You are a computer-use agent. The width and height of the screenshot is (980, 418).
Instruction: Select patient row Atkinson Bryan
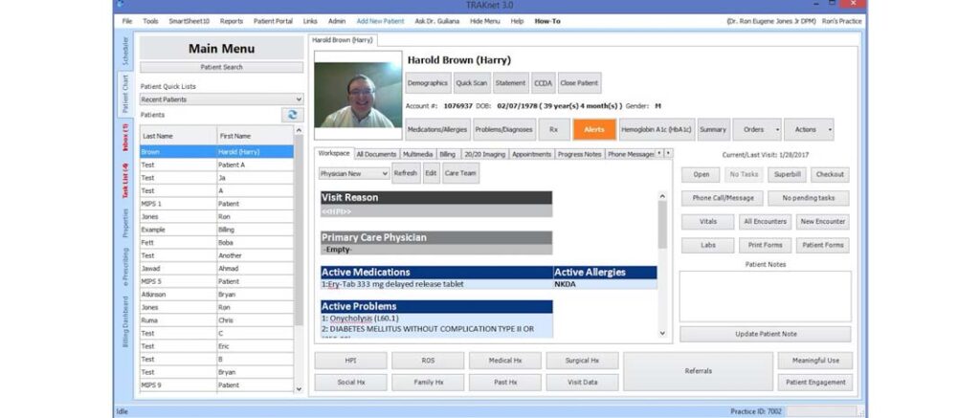pos(216,295)
